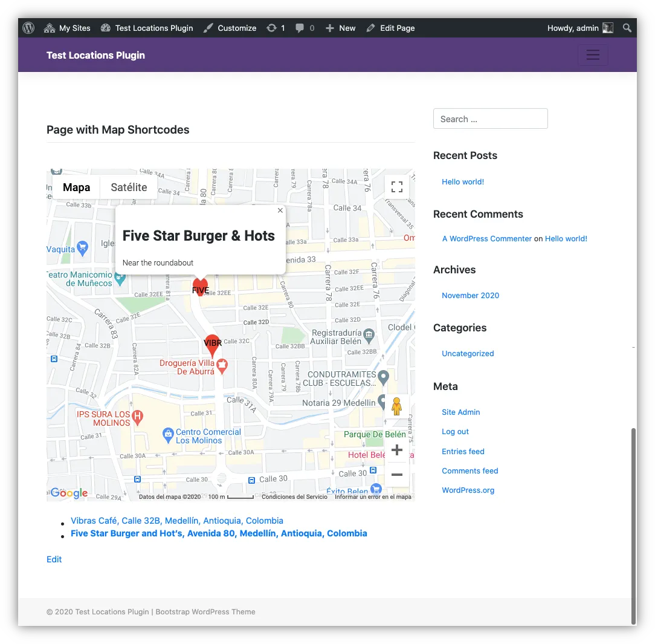655x644 pixels.
Task: Click Registraduría Auxiliar Belén pin
Action: (x=369, y=335)
